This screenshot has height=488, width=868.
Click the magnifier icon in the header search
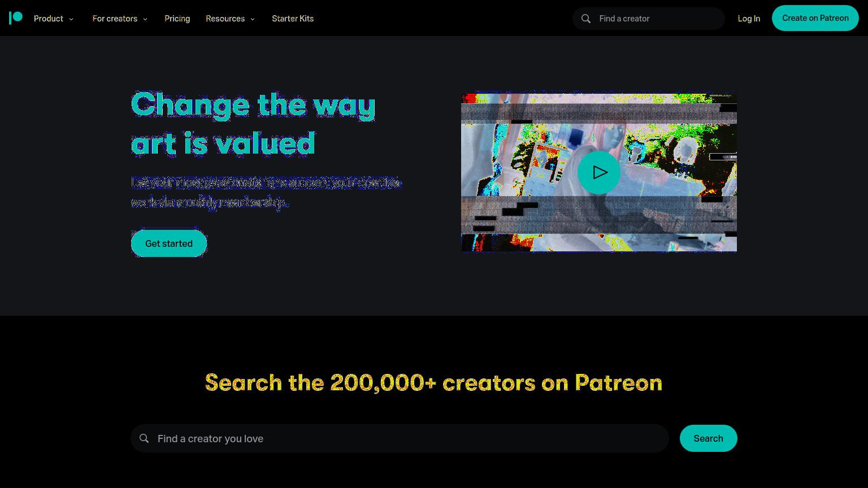(x=586, y=19)
